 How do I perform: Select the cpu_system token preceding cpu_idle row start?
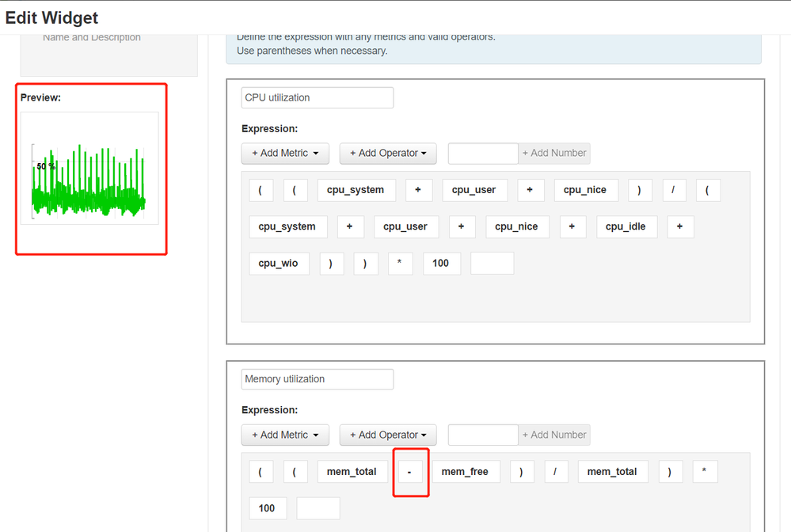[x=288, y=227]
